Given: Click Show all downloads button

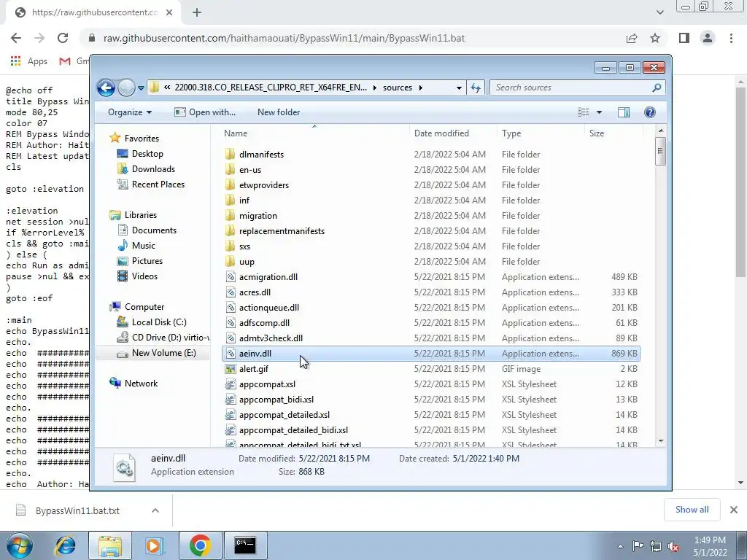Looking at the screenshot, I should click(692, 510).
